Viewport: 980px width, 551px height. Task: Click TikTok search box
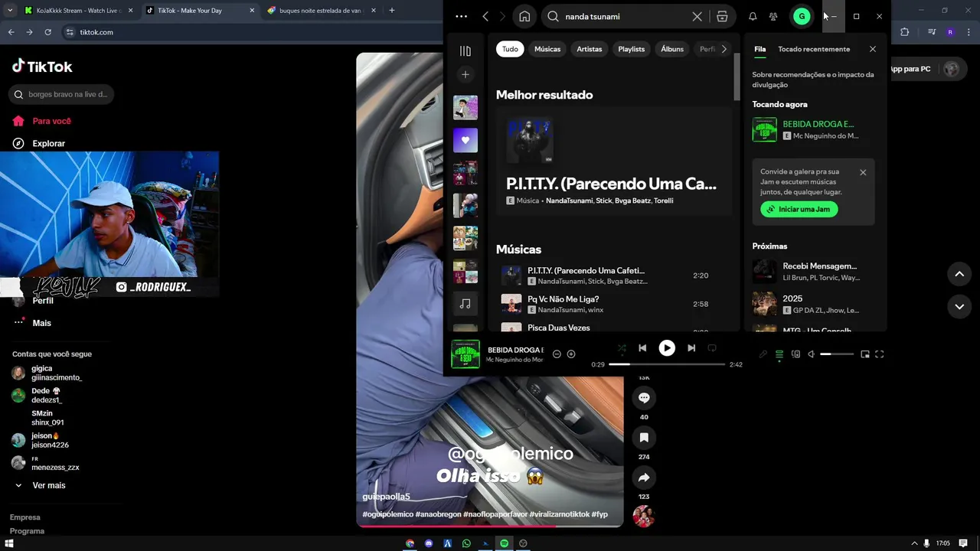pos(61,94)
